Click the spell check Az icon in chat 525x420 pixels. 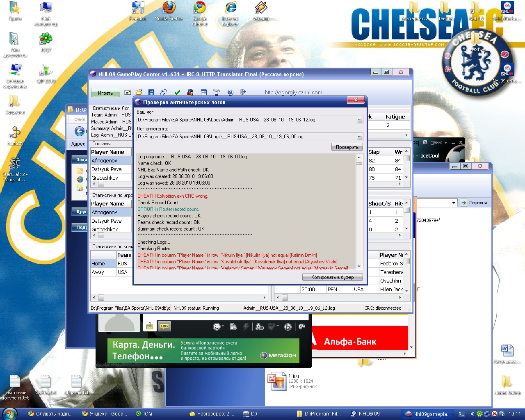pos(272,326)
